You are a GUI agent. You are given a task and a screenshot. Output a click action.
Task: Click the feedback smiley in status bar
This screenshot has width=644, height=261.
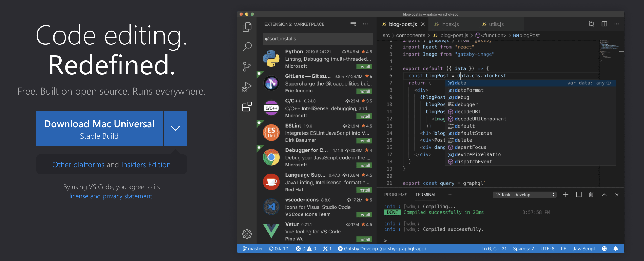604,248
